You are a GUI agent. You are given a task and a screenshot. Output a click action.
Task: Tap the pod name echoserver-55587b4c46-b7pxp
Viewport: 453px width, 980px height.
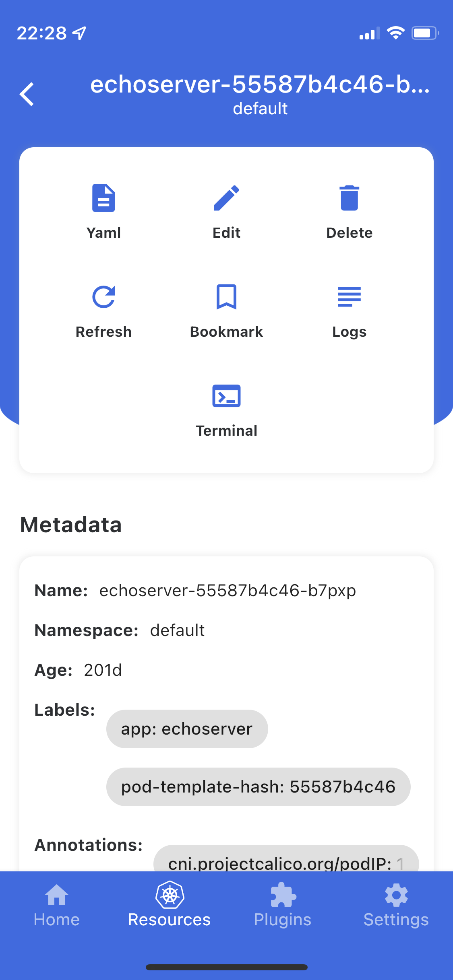[228, 590]
